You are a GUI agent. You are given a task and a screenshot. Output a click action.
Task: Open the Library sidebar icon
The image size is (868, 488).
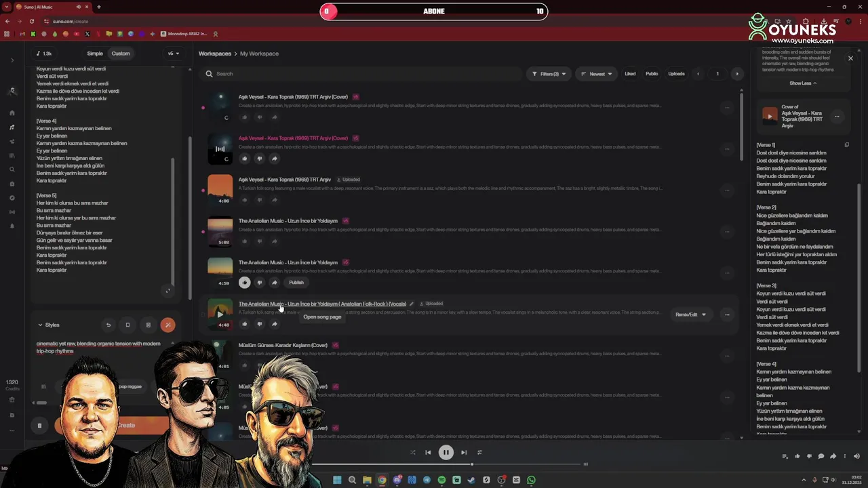[12, 156]
